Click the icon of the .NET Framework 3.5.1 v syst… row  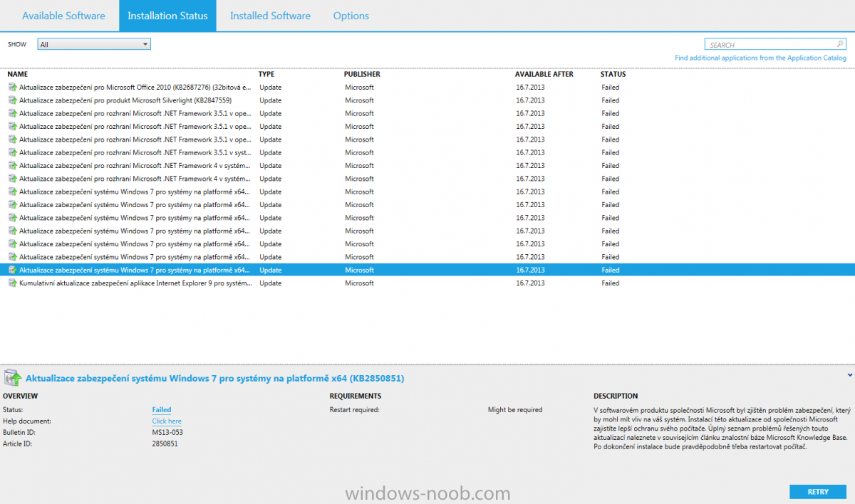12,152
